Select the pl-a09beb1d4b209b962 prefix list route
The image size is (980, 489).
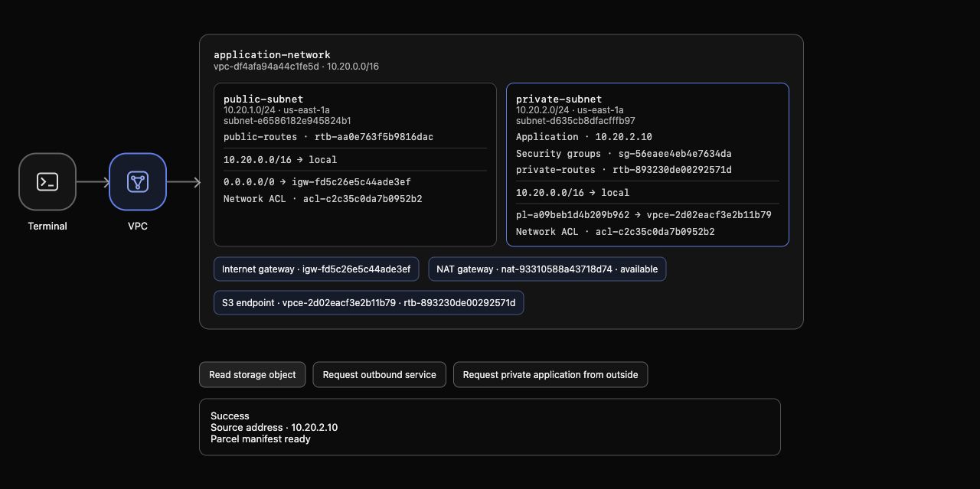point(644,215)
